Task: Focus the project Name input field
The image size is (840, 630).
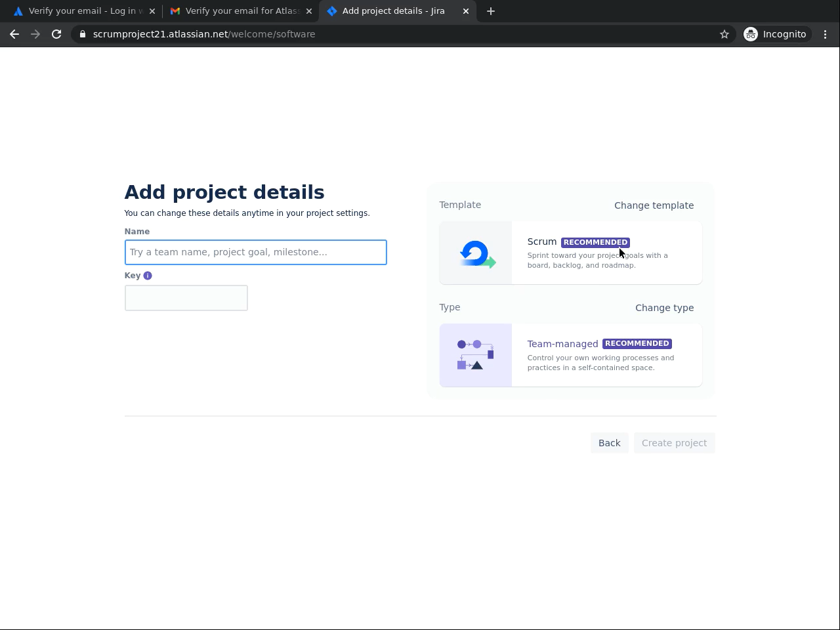Action: (256, 252)
